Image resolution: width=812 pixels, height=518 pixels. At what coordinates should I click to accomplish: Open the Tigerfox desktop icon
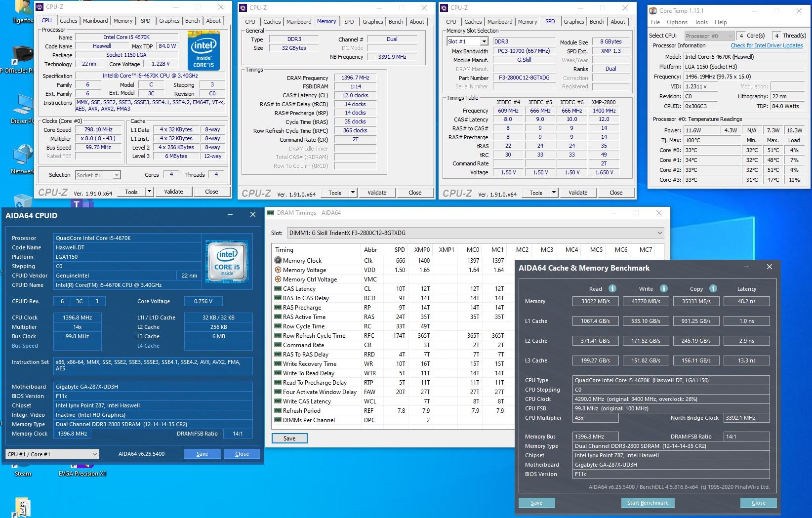tap(22, 11)
